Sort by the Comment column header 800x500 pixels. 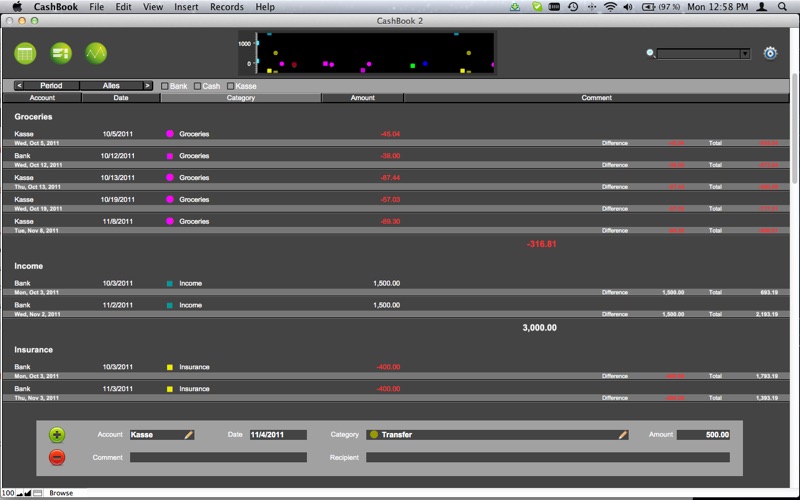[x=596, y=98]
